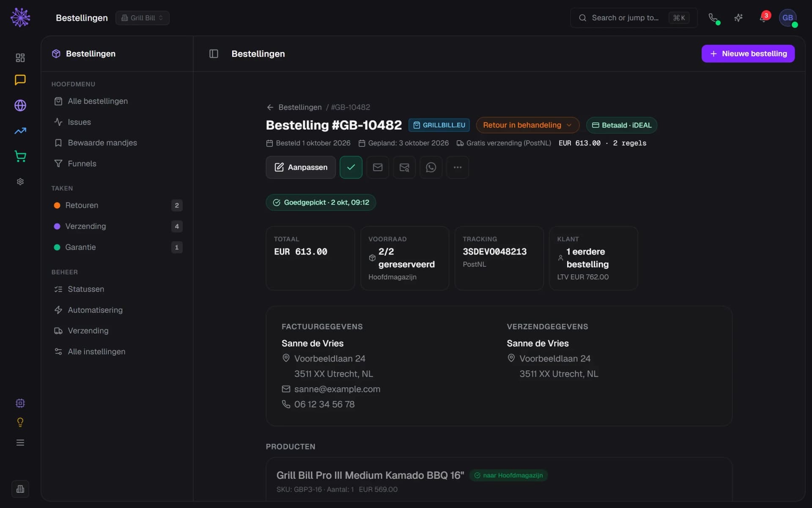Open the globe icon in left rail
This screenshot has height=508, width=812.
click(x=20, y=105)
